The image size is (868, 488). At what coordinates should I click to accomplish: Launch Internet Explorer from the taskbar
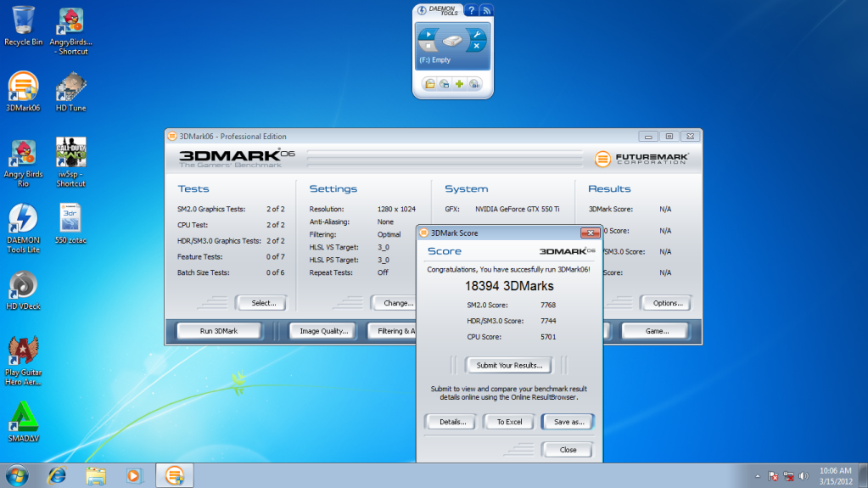click(x=57, y=476)
